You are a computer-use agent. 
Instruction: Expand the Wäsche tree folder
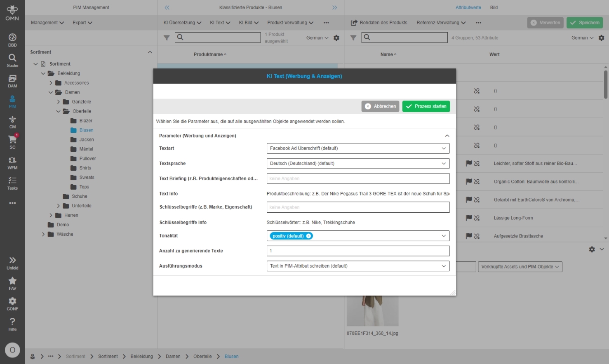(43, 234)
